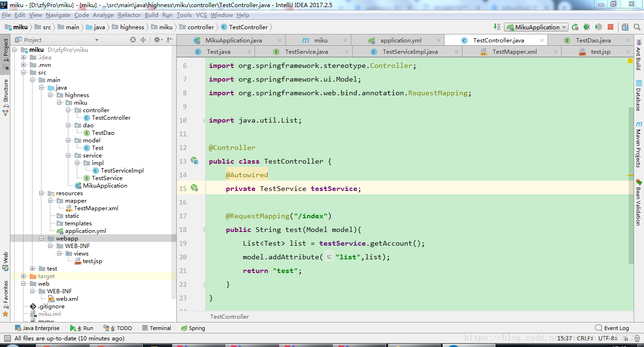Click the yellow inspection indicator square
This screenshot has width=644, height=347.
tap(630, 61)
